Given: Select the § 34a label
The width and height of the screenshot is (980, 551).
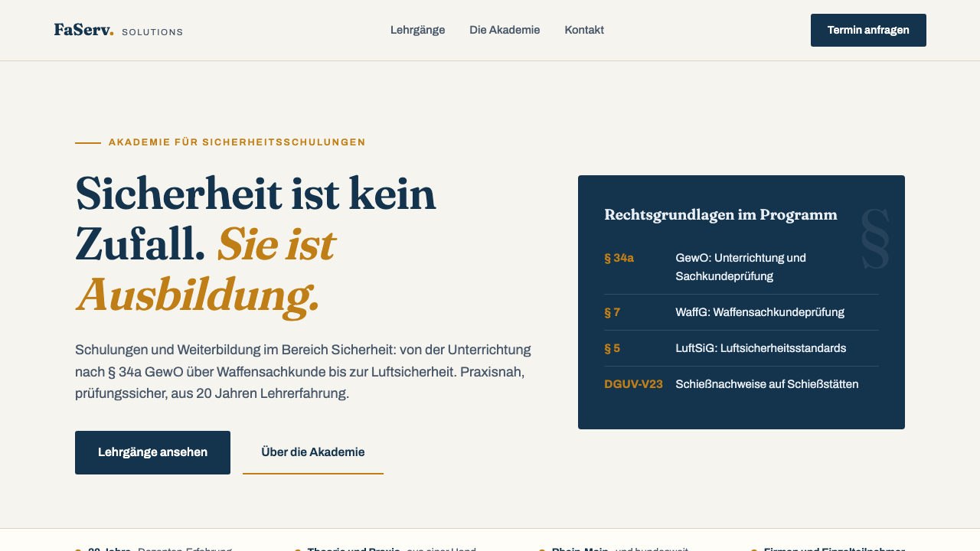Looking at the screenshot, I should [x=619, y=258].
